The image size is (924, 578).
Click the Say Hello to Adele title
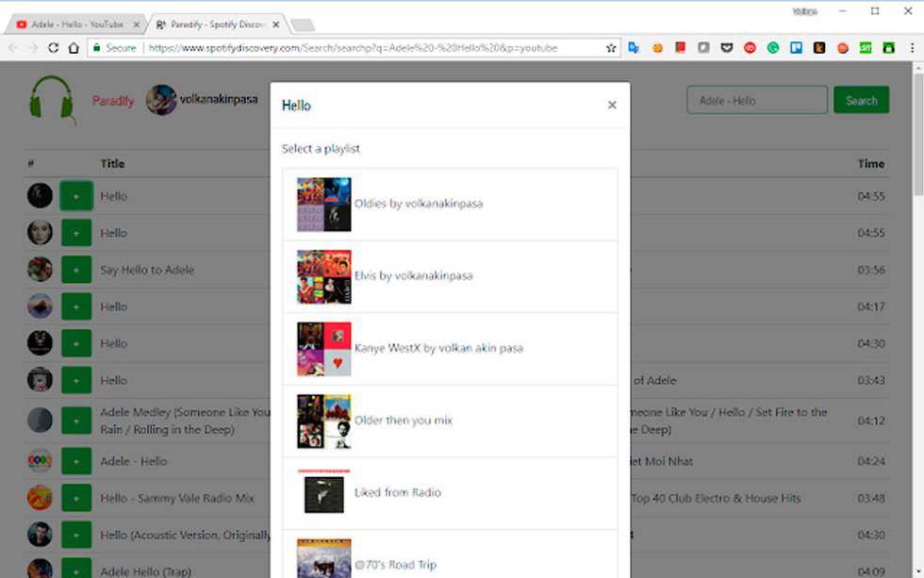pyautogui.click(x=147, y=270)
